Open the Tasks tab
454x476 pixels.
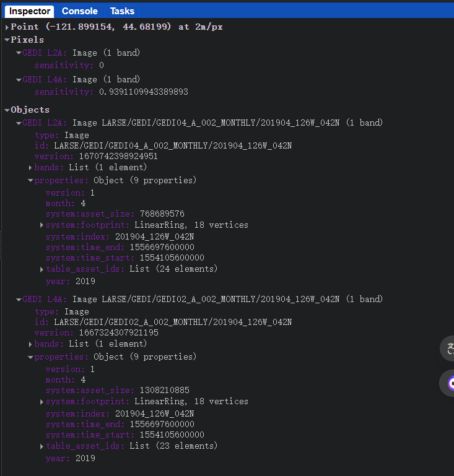click(x=122, y=11)
